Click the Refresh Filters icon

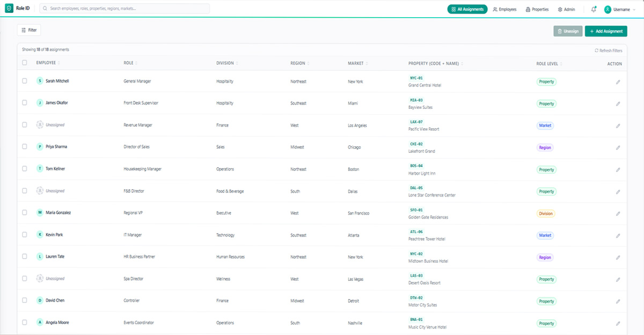pos(596,50)
